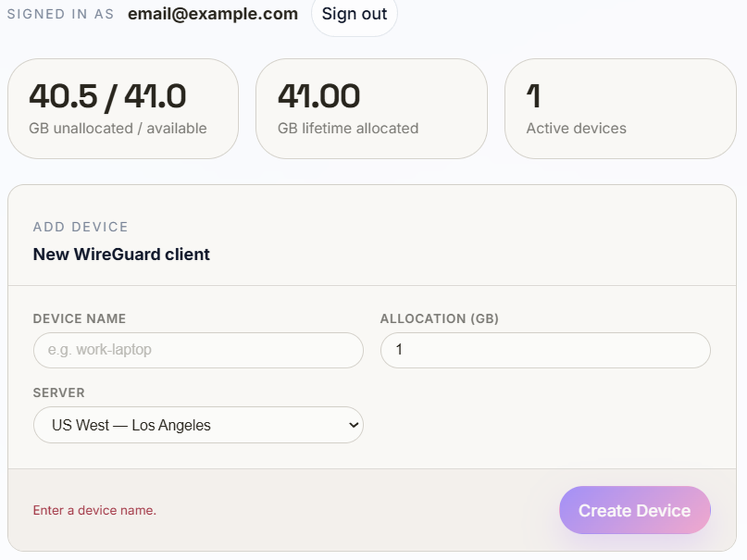Screen dimensions: 747x560
Task: Click the ADD DEVICE section label
Action: [80, 227]
